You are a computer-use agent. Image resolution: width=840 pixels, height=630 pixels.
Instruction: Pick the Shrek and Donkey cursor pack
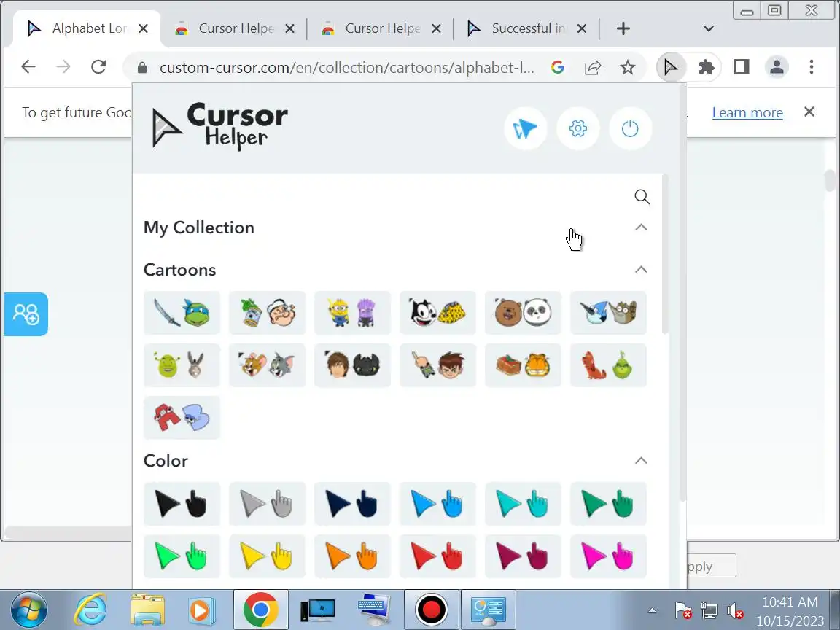182,365
